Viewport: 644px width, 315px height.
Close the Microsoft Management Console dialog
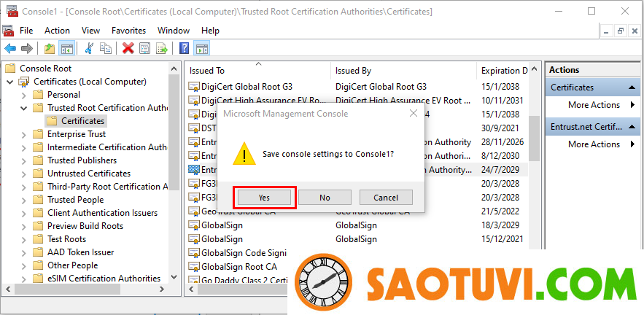click(x=414, y=113)
